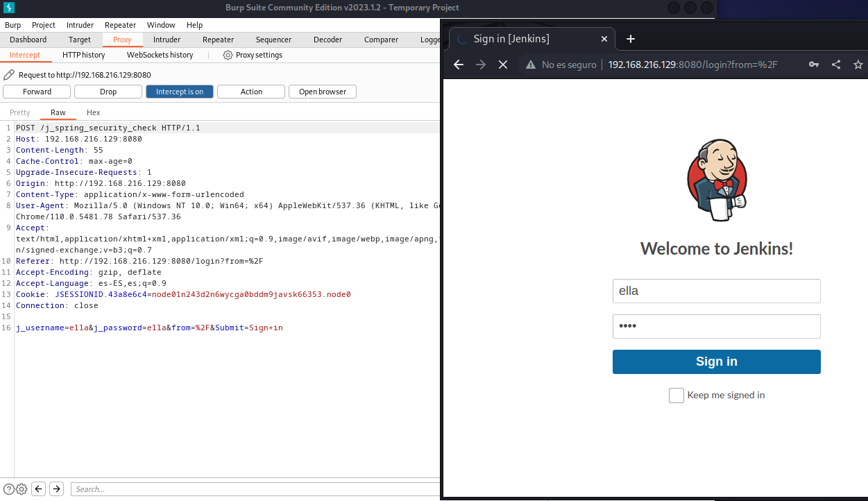This screenshot has height=501, width=868.
Task: Open the WebSockets history sub-tab
Action: click(160, 55)
